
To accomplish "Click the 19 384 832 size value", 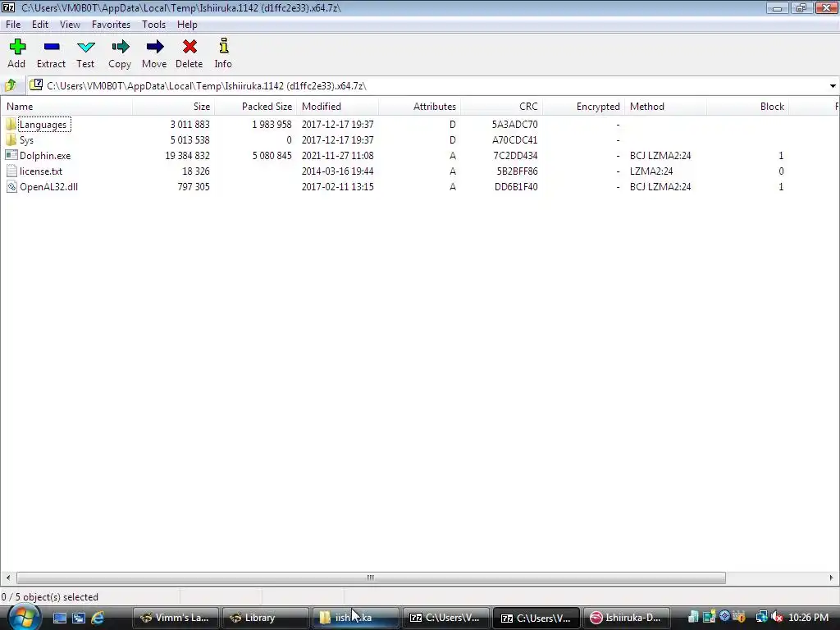I will (x=188, y=155).
